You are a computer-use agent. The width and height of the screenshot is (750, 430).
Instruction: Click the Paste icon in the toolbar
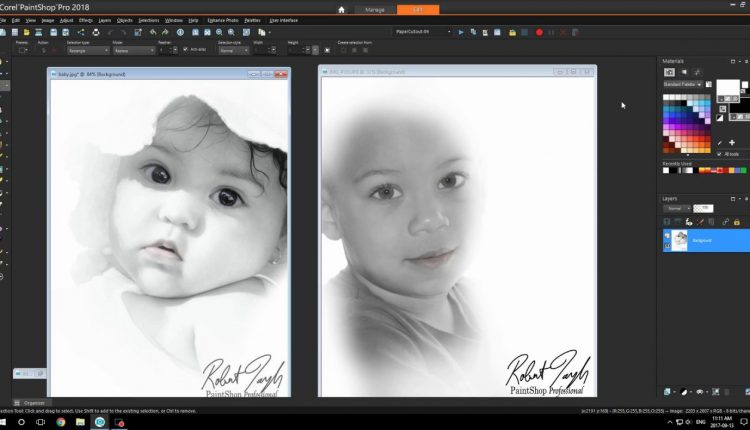(x=261, y=33)
